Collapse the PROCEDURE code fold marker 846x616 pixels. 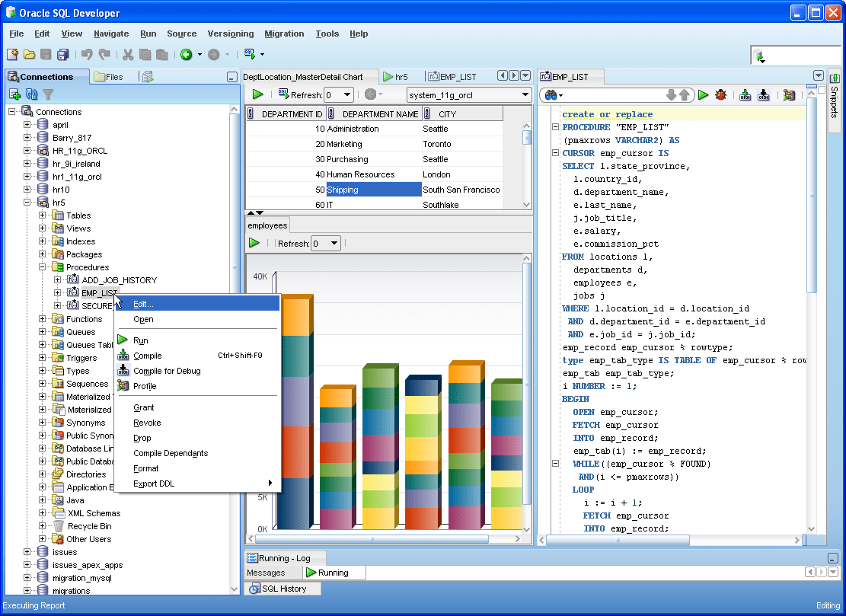(555, 127)
